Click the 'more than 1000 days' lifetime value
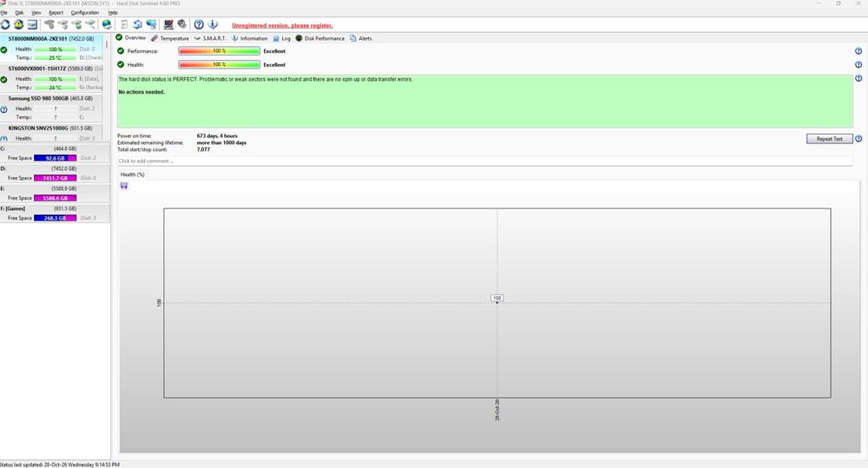Viewport: 868px width, 468px height. [221, 143]
